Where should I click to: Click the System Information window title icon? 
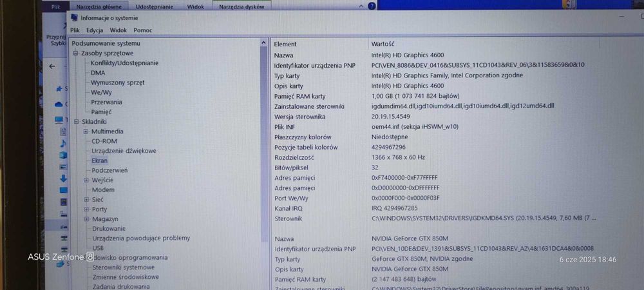coord(74,17)
